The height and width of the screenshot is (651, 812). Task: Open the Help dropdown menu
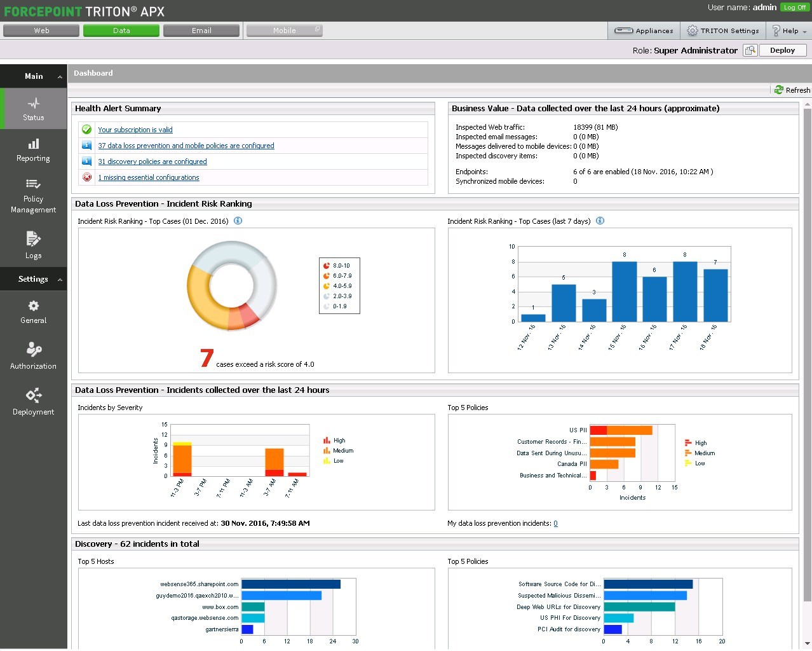tap(788, 30)
